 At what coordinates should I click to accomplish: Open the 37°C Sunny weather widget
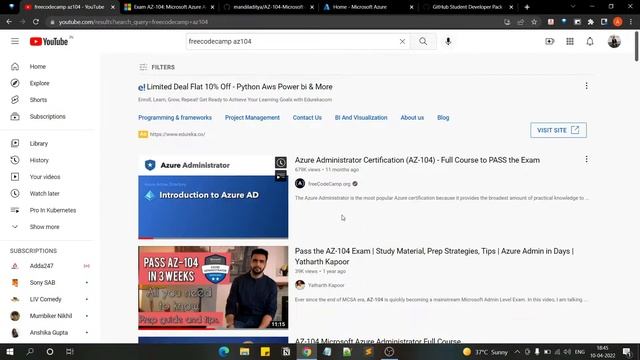pos(485,352)
